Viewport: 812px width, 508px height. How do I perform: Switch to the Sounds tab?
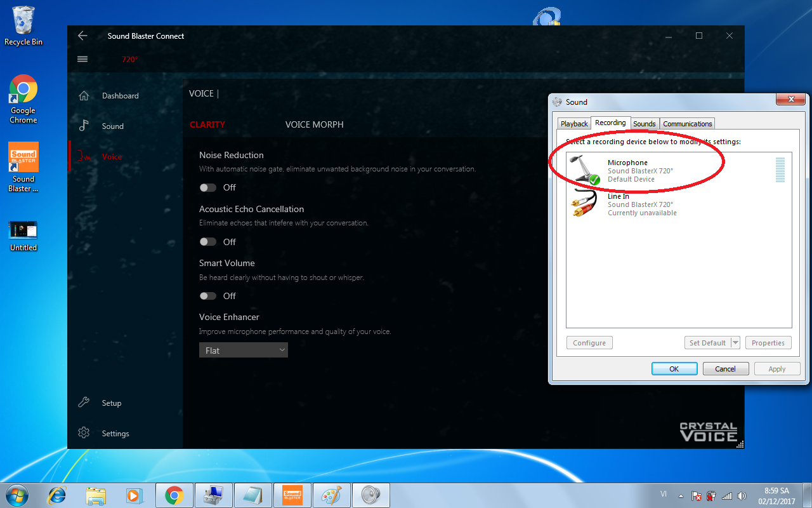[644, 124]
